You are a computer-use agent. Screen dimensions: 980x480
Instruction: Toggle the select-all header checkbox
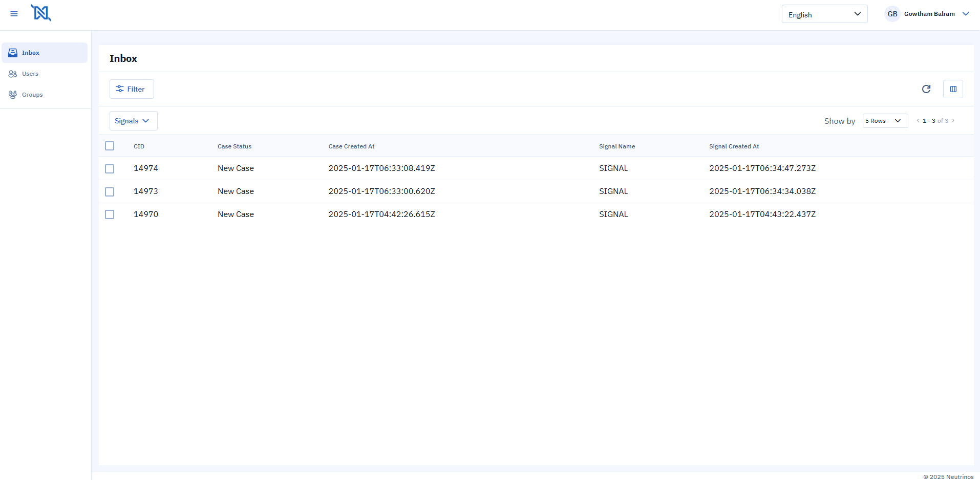pos(110,146)
